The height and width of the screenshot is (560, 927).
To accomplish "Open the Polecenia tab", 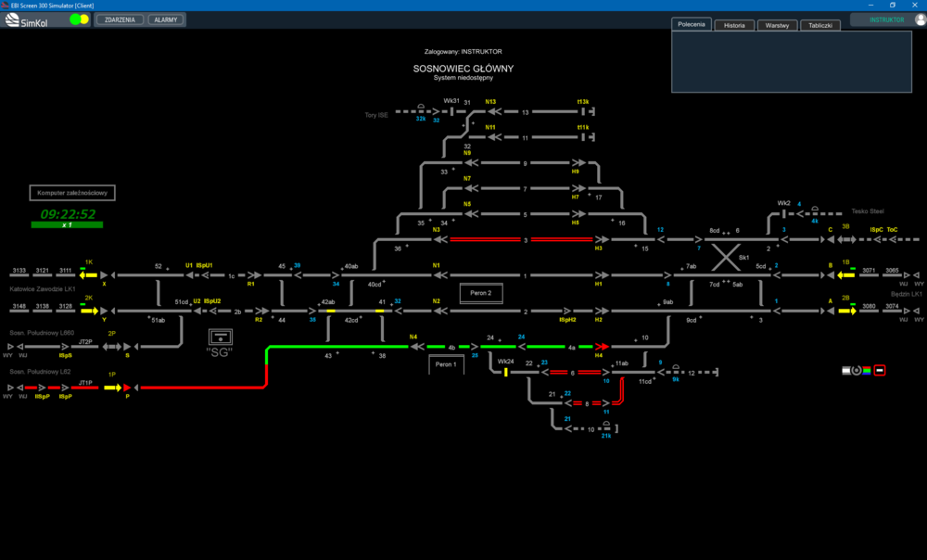I will (x=692, y=24).
